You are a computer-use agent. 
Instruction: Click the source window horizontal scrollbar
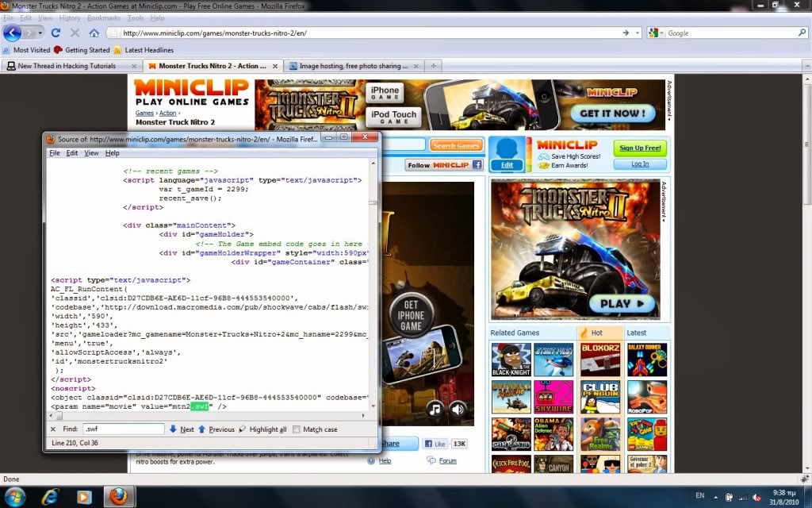point(207,415)
